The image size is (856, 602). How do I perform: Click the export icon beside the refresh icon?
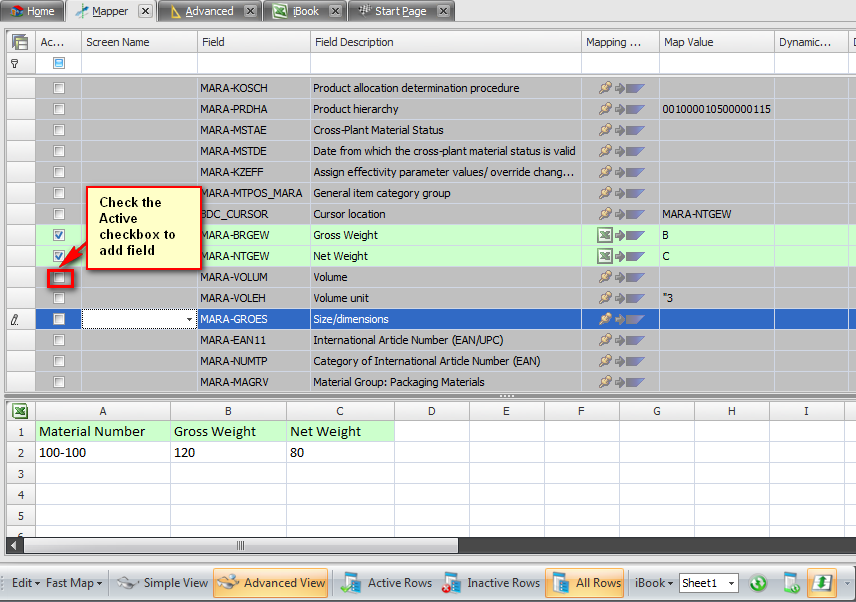click(x=792, y=582)
